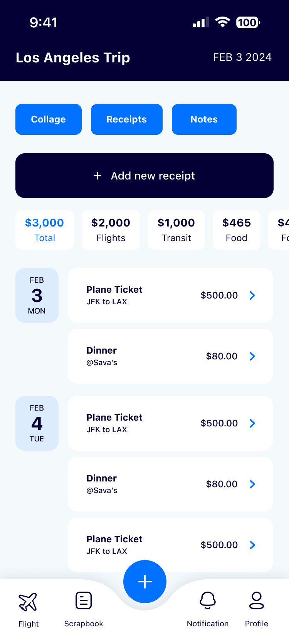The image size is (289, 644).
Task: Tap the cellular signal bars icon
Action: (x=200, y=23)
